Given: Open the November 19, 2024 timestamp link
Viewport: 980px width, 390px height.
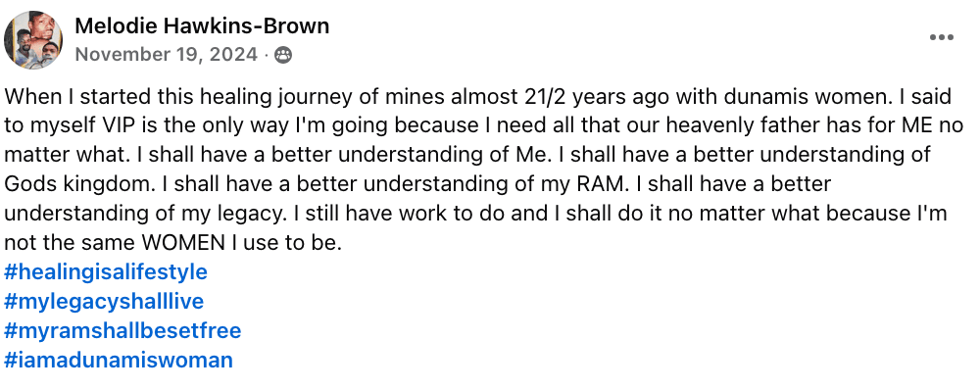Looking at the screenshot, I should coord(167,54).
